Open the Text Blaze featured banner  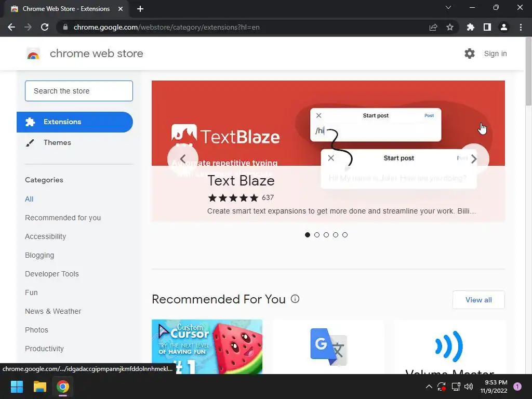328,151
